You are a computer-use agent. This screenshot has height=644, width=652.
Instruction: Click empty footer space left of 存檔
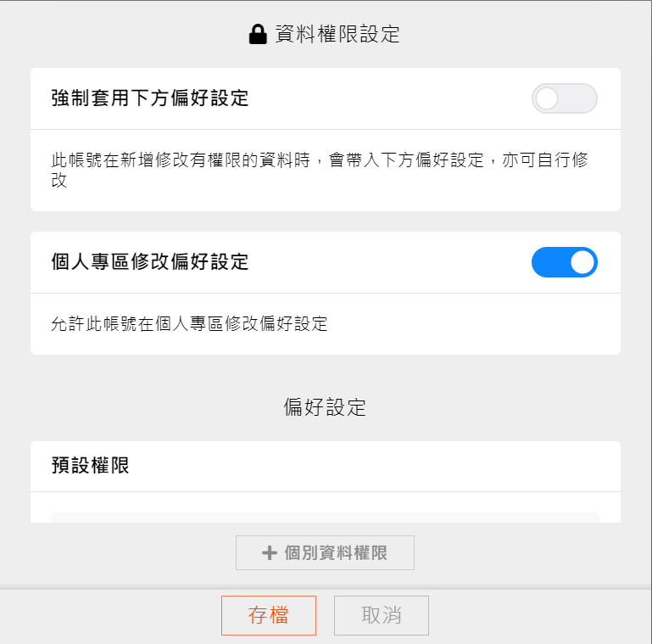(x=110, y=615)
